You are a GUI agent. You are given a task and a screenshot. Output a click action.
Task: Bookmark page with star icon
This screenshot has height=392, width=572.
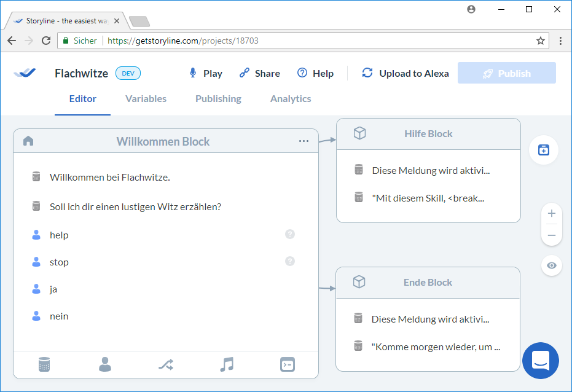(540, 41)
